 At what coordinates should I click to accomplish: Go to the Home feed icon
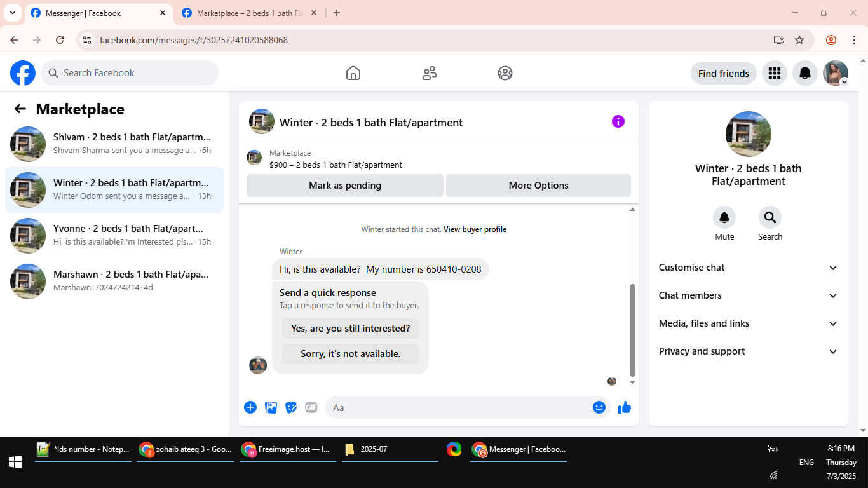pos(353,73)
